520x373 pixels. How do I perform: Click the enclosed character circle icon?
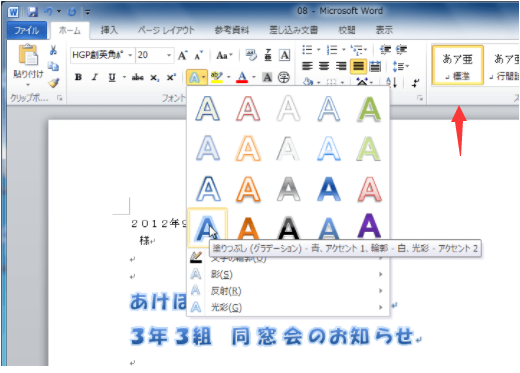coord(284,77)
